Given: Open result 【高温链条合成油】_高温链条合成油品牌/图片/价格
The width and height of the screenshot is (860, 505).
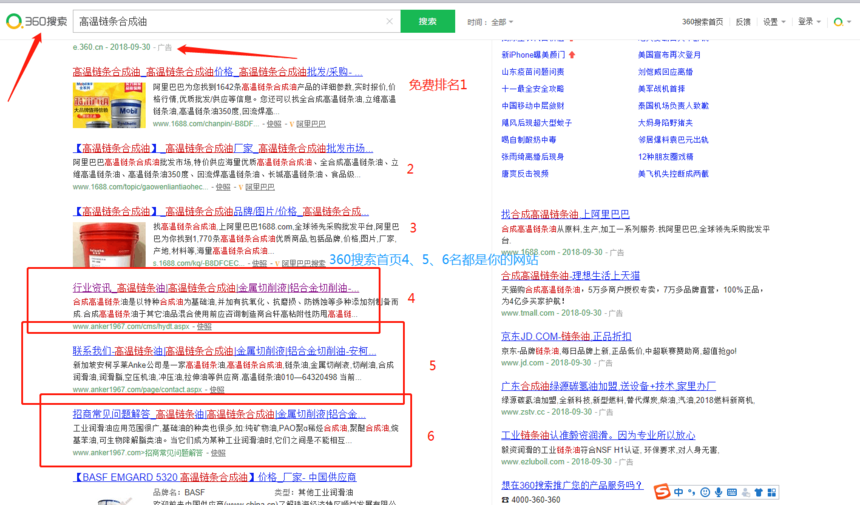Looking at the screenshot, I should (x=220, y=212).
